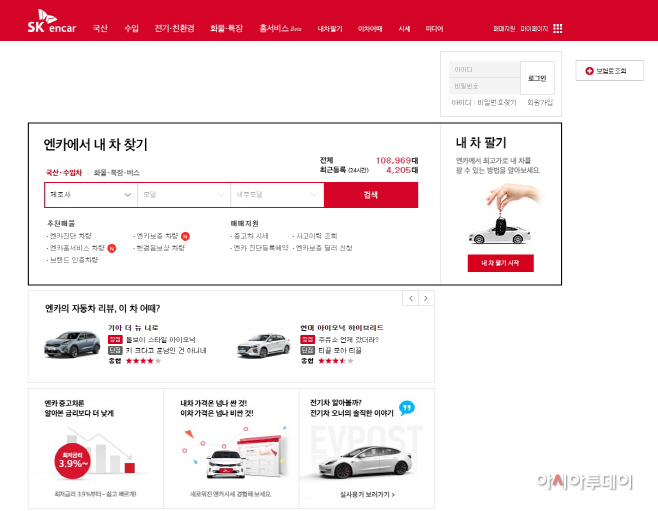This screenshot has width=658, height=511.
Task: Open the 엔카진단 차량 link
Action: (70, 236)
